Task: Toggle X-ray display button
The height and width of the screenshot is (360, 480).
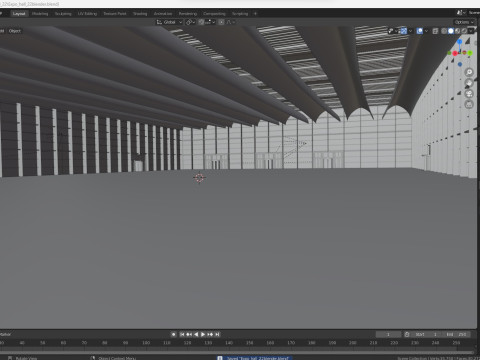Action: click(435, 31)
